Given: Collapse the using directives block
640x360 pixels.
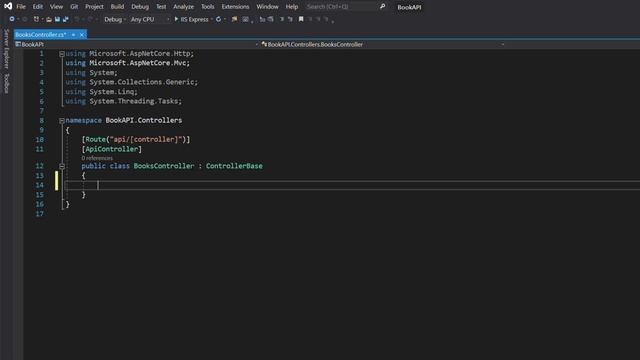Looking at the screenshot, I should [62, 53].
